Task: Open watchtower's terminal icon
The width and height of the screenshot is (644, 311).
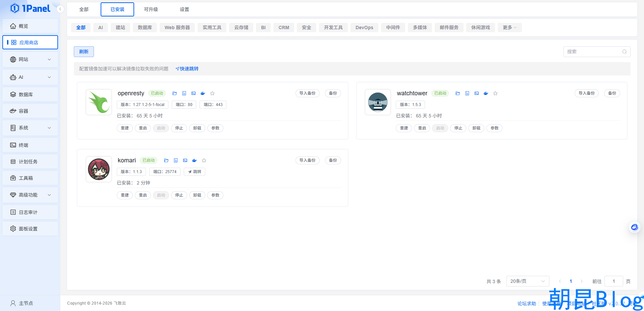Action: click(477, 93)
